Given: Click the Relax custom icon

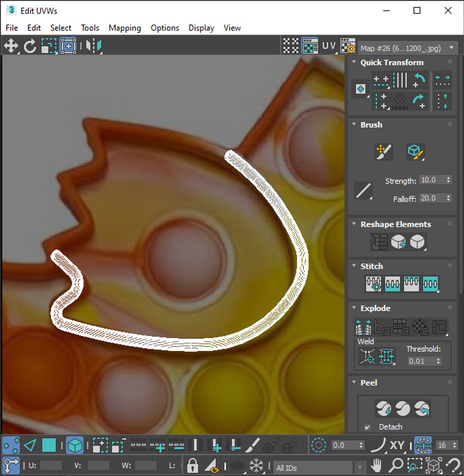Looking at the screenshot, I should click(418, 242).
